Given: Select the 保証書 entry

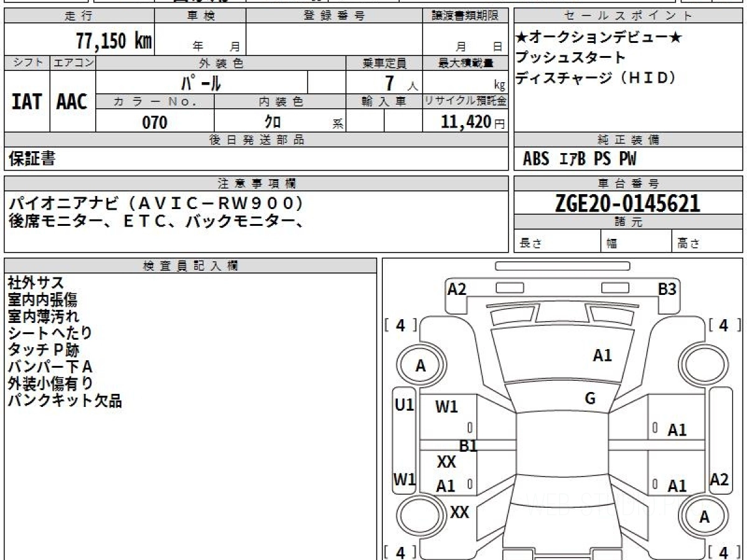Looking at the screenshot, I should tap(32, 159).
